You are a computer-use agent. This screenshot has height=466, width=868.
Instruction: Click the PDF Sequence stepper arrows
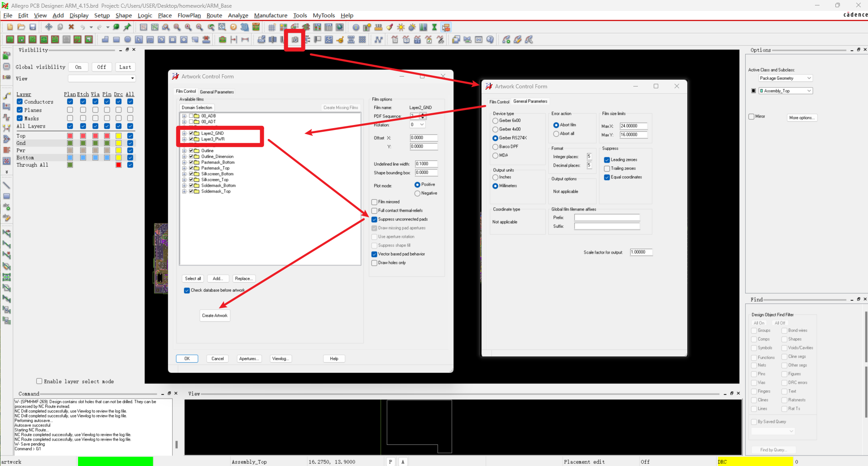tap(423, 116)
